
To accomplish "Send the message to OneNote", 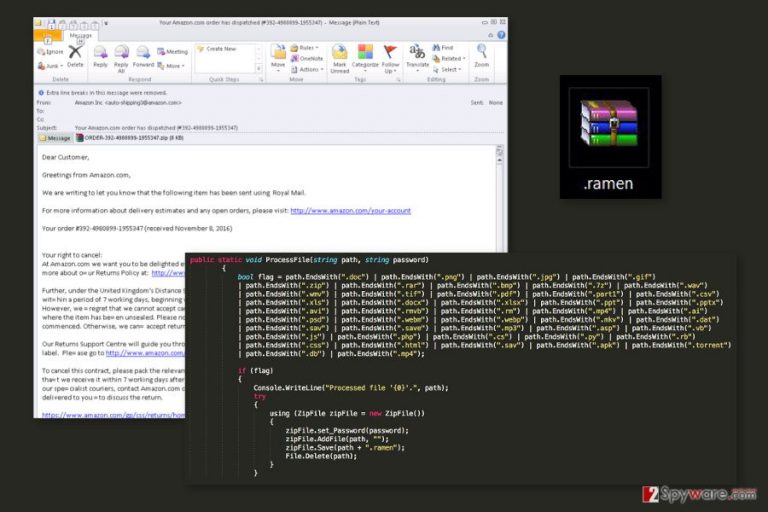I will (x=307, y=58).
